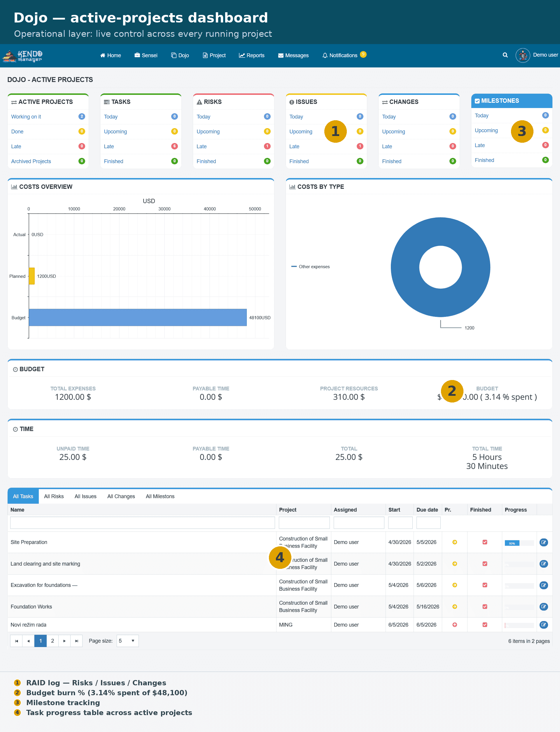The width and height of the screenshot is (560, 732).
Task: Sort table by Progress column
Action: [x=516, y=510]
